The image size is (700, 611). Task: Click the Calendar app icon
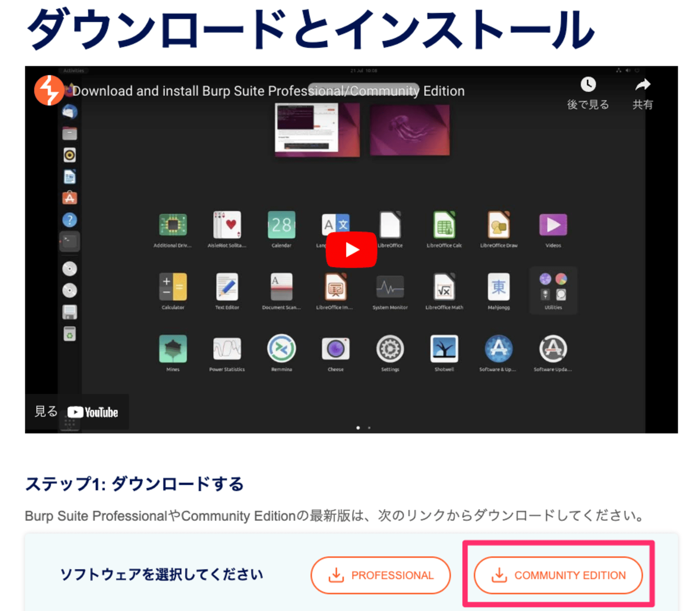pos(281,225)
